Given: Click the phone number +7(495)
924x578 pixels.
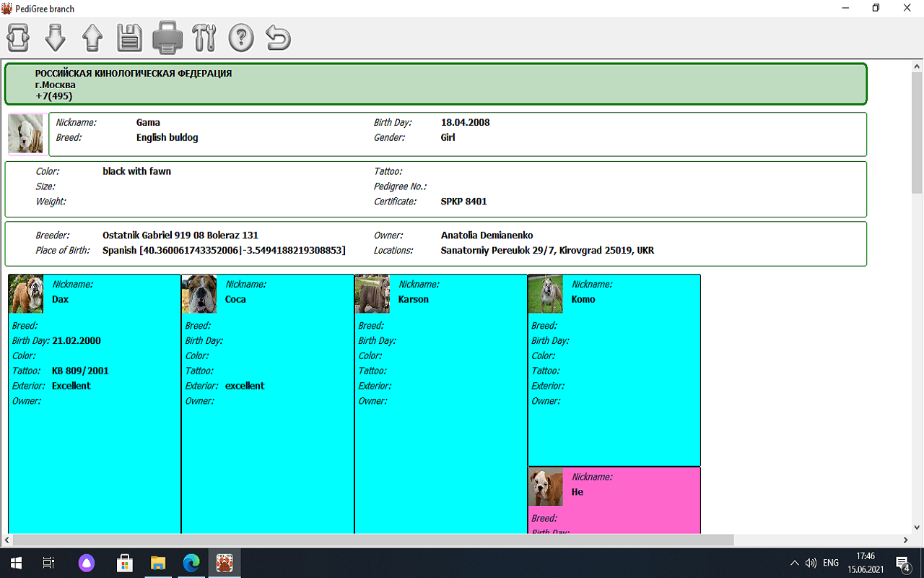Looking at the screenshot, I should coord(53,96).
